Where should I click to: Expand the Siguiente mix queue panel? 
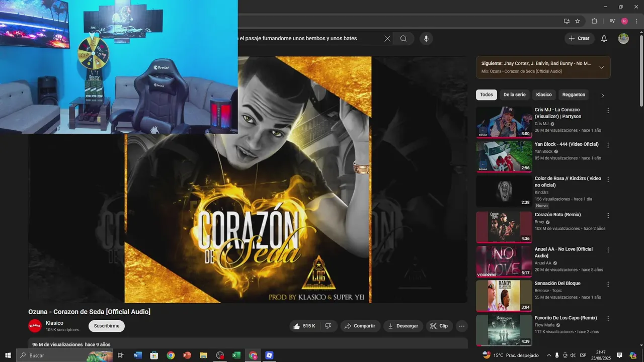pyautogui.click(x=601, y=67)
